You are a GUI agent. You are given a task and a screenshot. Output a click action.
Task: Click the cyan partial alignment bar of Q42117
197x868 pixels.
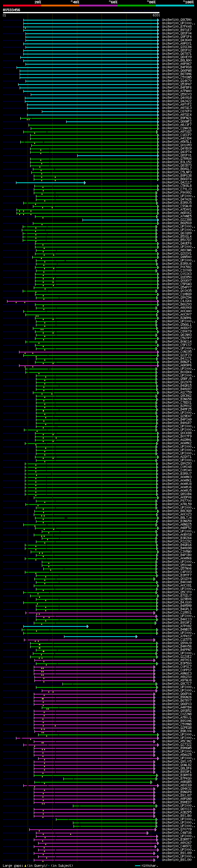click(x=51, y=183)
